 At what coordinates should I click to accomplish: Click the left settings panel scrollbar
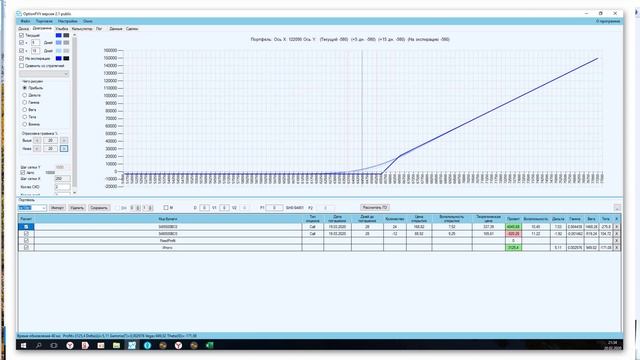(x=74, y=113)
